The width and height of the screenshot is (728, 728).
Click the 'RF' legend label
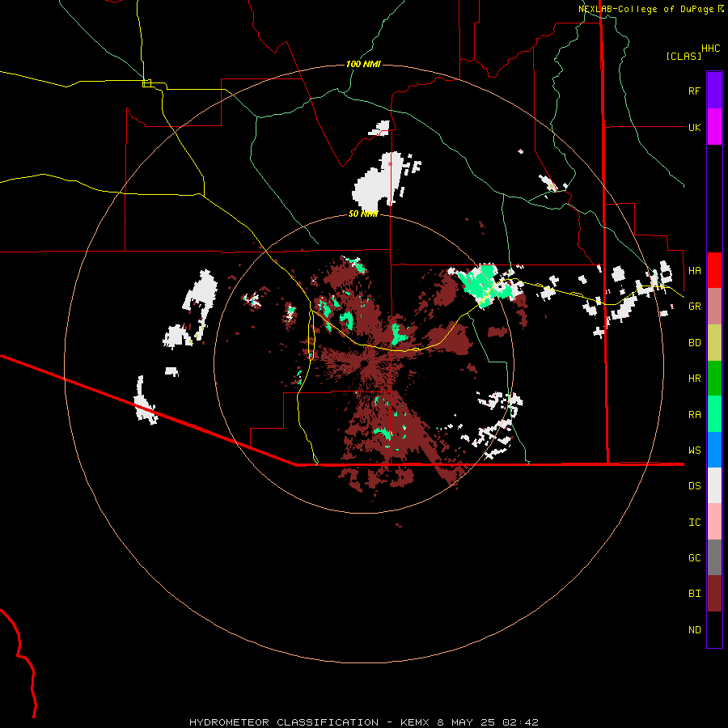click(694, 91)
